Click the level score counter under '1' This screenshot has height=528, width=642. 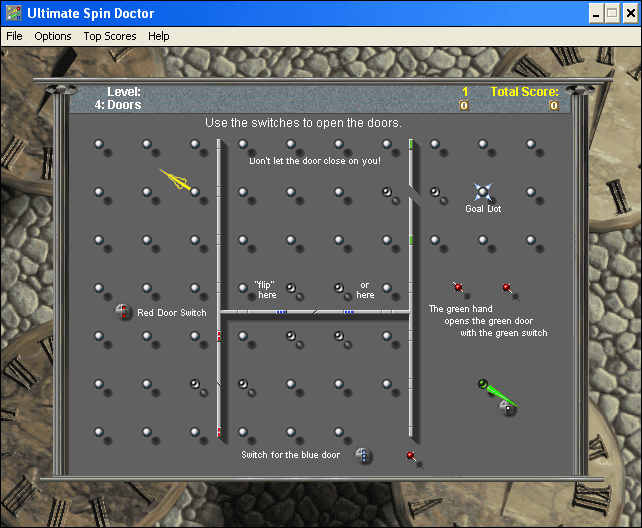click(463, 106)
